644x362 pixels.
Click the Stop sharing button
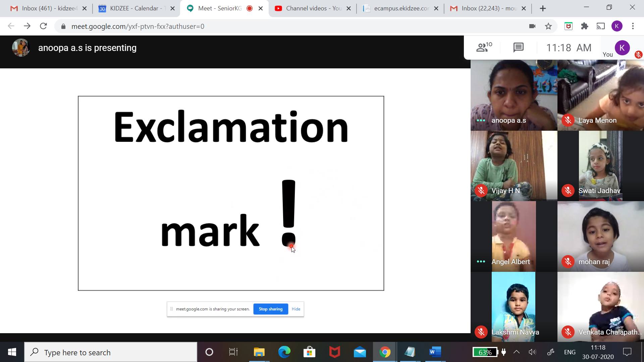pyautogui.click(x=271, y=309)
